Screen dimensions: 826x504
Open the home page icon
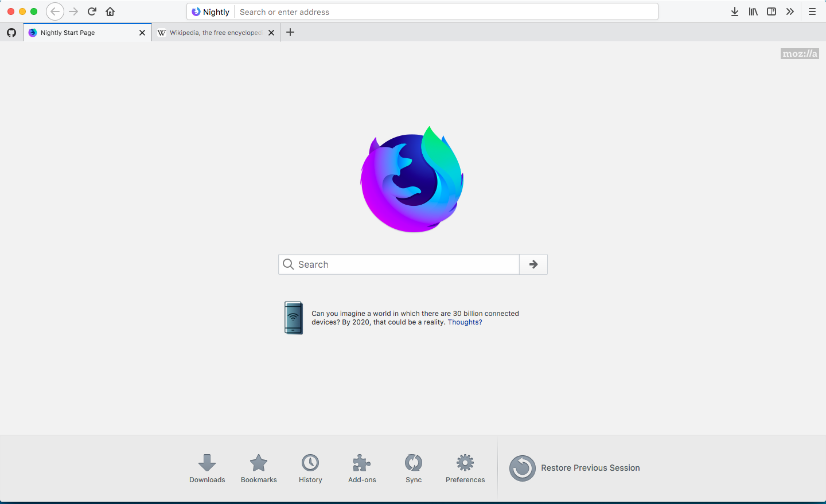tap(110, 11)
